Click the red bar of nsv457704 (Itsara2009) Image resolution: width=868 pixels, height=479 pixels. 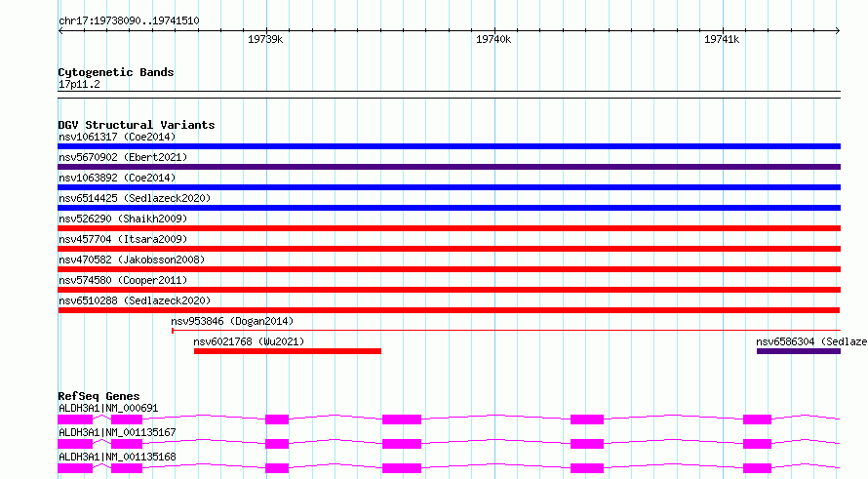449,249
